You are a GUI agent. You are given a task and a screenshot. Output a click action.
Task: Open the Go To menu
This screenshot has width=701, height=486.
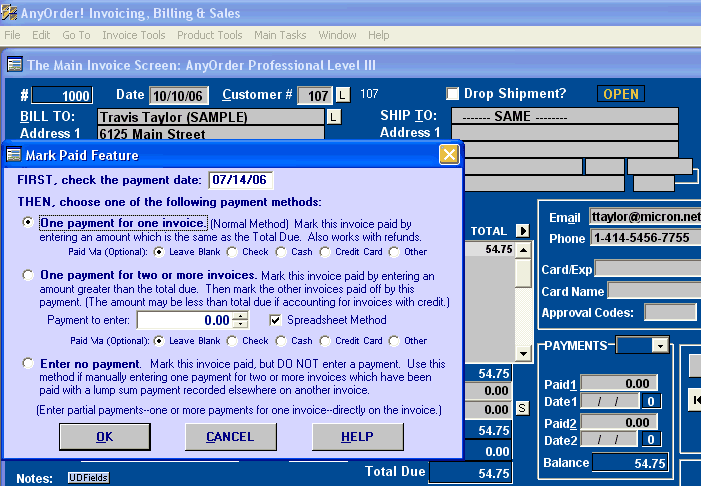coord(76,35)
